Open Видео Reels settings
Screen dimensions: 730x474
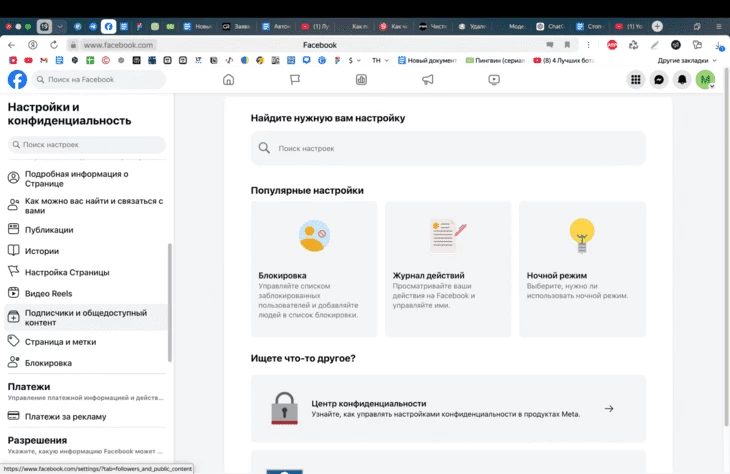pyautogui.click(x=86, y=293)
